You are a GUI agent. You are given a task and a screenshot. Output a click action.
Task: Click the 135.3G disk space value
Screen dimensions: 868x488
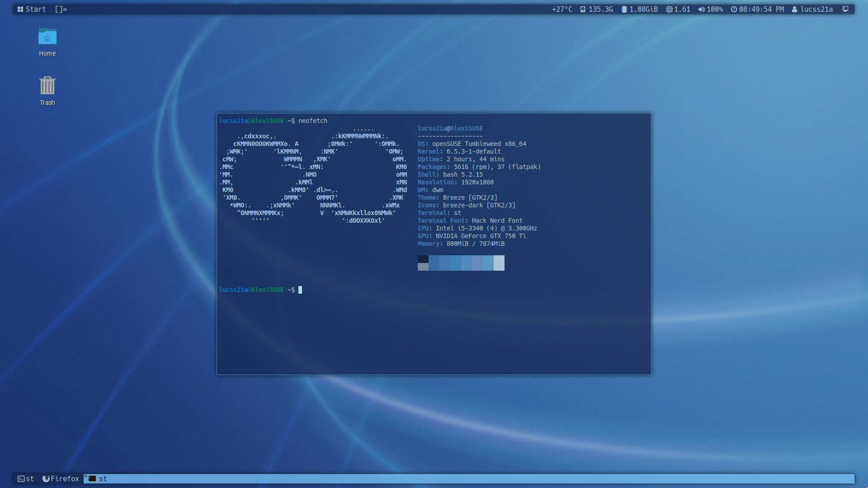click(601, 9)
